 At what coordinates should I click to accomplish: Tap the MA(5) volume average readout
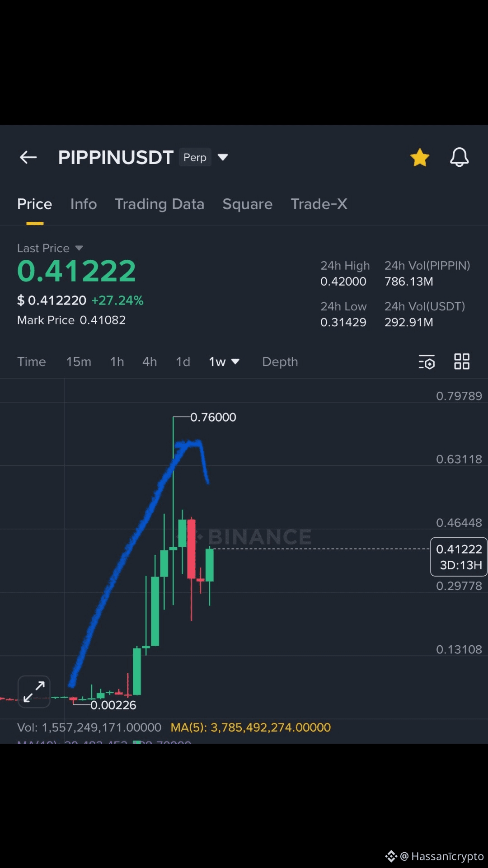click(x=251, y=727)
